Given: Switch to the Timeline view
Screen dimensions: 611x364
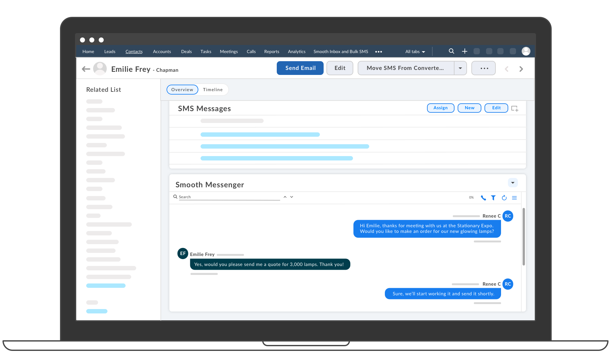Looking at the screenshot, I should pyautogui.click(x=213, y=90).
